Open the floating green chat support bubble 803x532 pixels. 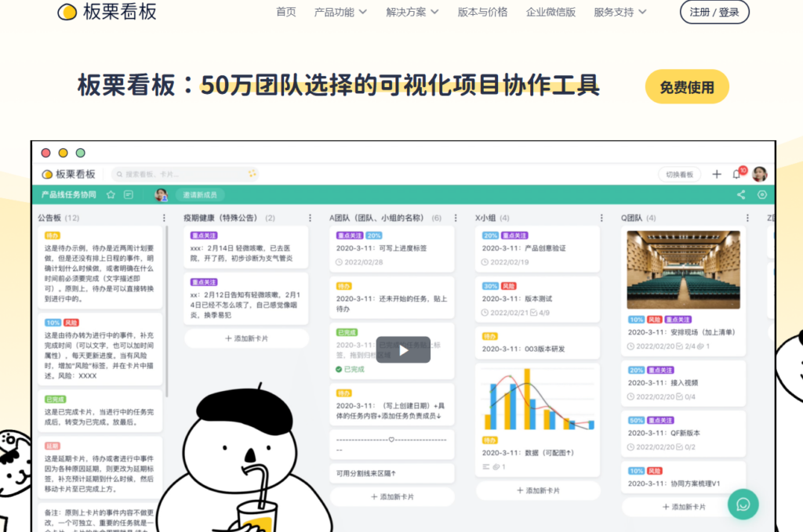click(x=743, y=505)
